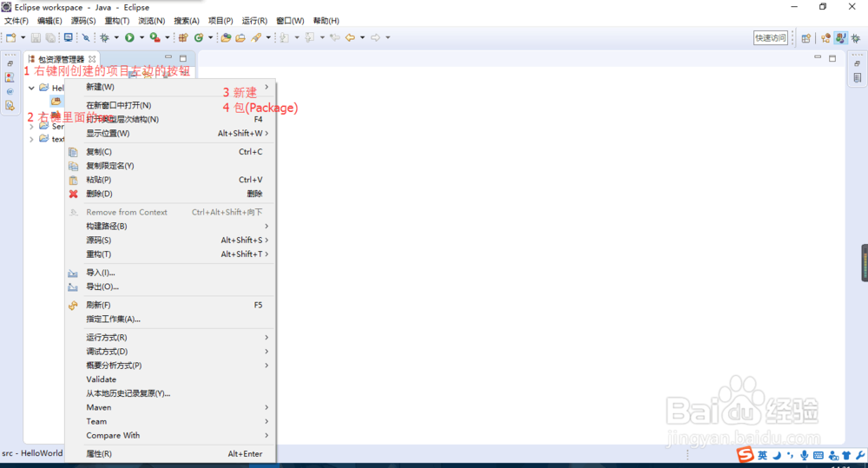Image resolution: width=868 pixels, height=468 pixels.
Task: Click the Open Perspective icon
Action: (x=806, y=37)
